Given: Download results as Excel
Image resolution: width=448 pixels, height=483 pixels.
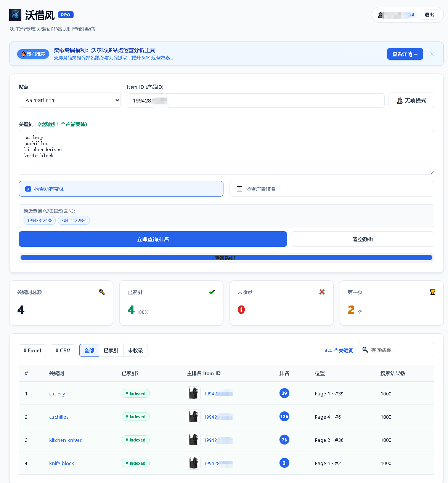Looking at the screenshot, I should tap(32, 350).
